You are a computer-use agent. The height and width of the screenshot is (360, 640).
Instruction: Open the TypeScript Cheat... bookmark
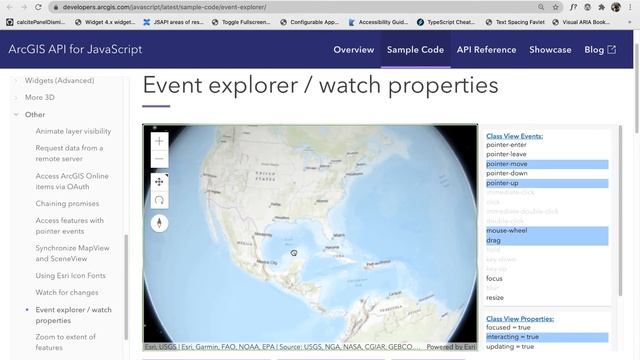[446, 22]
